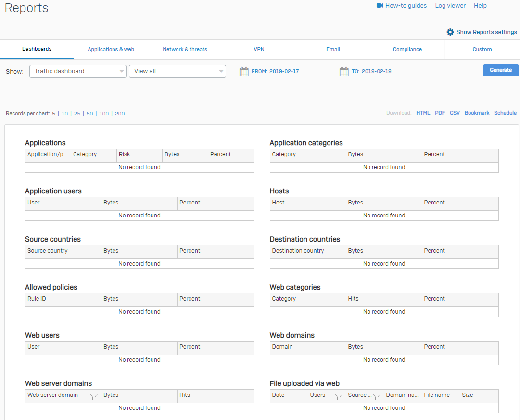The height and width of the screenshot is (420, 520).
Task: Open the FROM date calendar icon
Action: [x=244, y=72]
